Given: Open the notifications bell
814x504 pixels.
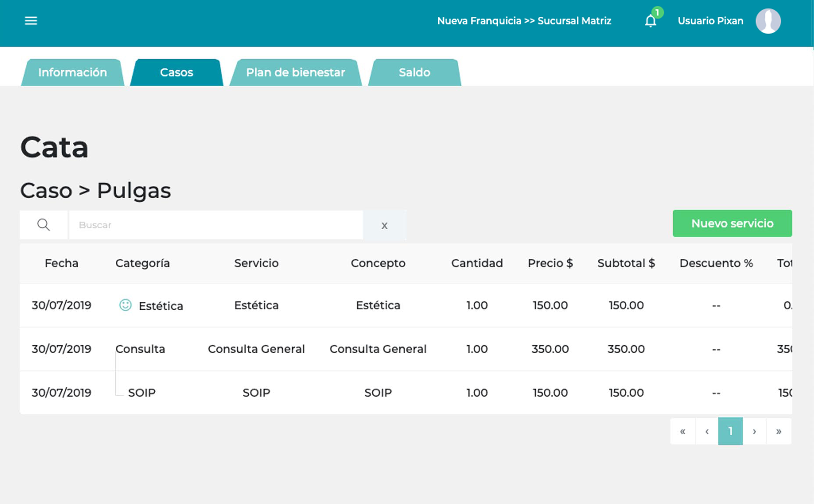Looking at the screenshot, I should [x=650, y=21].
